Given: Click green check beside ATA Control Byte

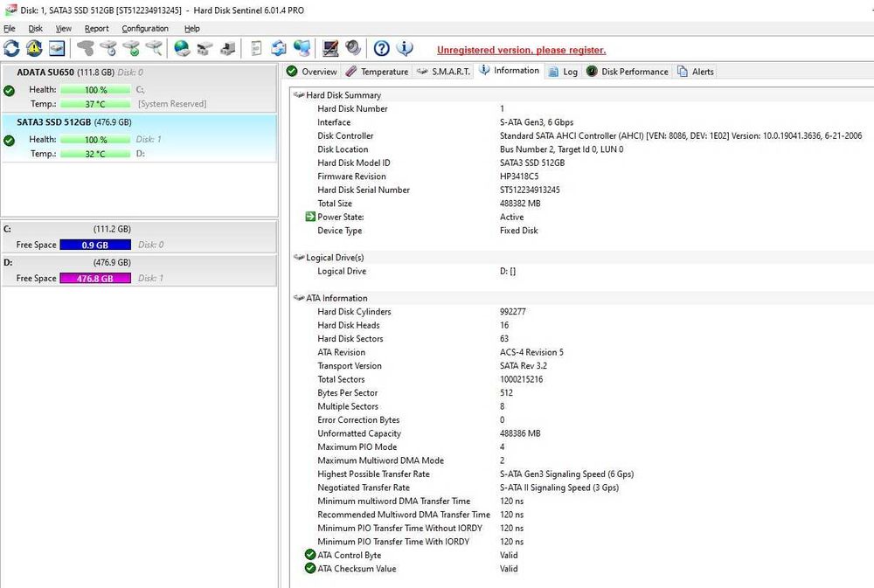Looking at the screenshot, I should coord(310,555).
